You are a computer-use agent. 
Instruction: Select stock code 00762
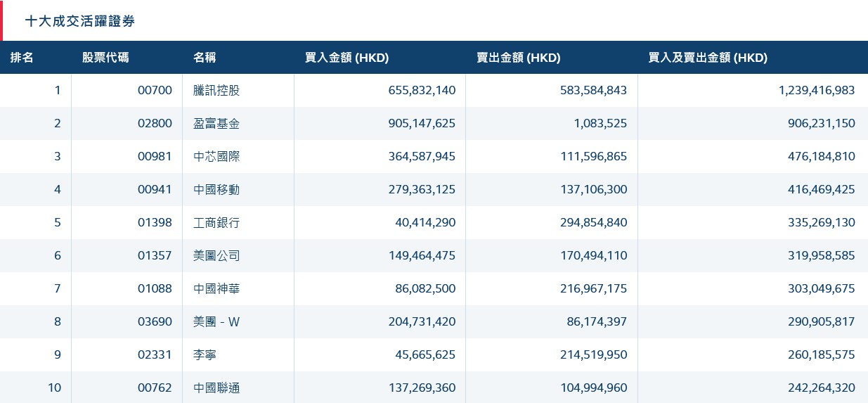pyautogui.click(x=155, y=388)
